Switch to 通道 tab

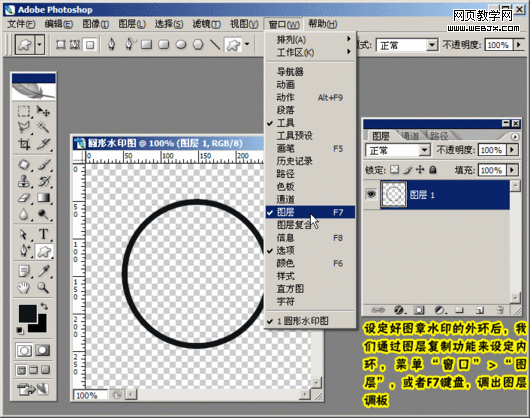pyautogui.click(x=409, y=136)
